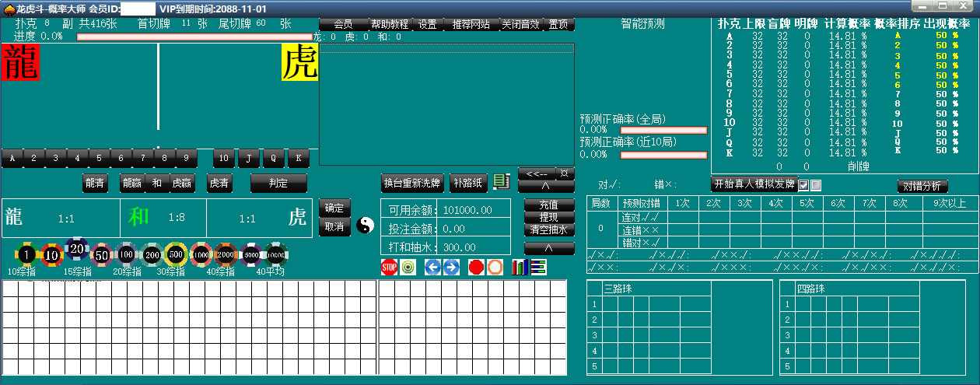Toggle sound off with 关闭音效
This screenshot has width=980, height=385.
pos(520,24)
